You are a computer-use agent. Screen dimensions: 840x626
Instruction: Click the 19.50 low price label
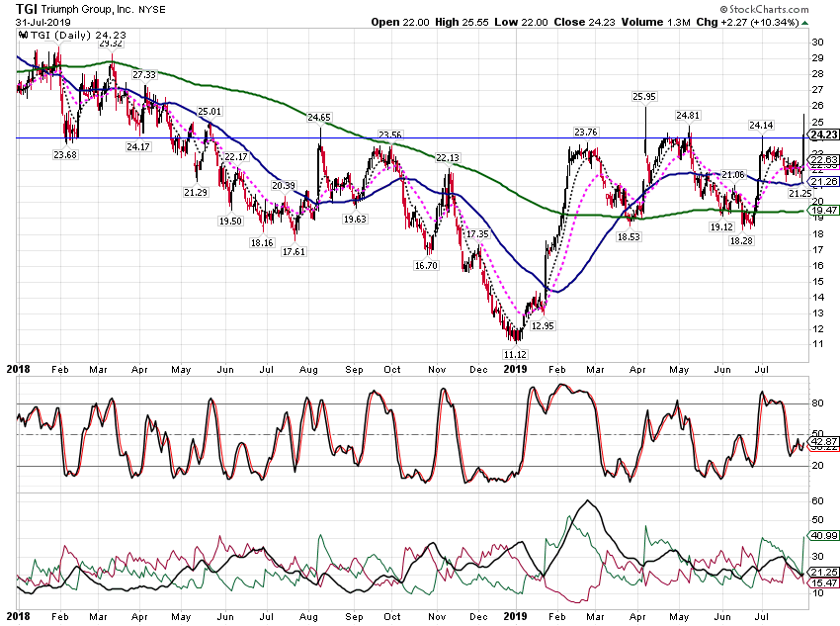tap(230, 221)
